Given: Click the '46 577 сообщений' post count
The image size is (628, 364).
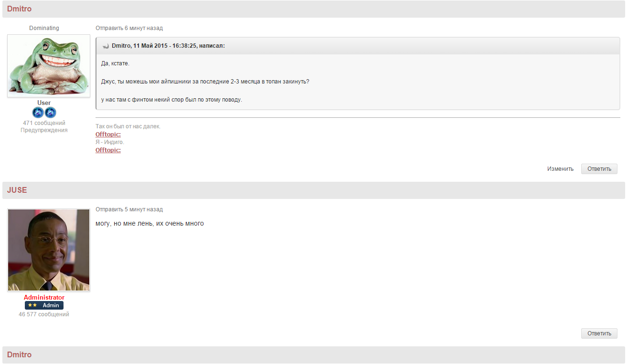Looking at the screenshot, I should (x=44, y=314).
